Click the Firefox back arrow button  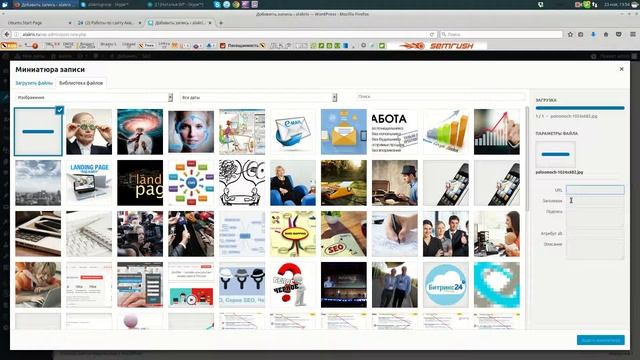click(x=7, y=35)
